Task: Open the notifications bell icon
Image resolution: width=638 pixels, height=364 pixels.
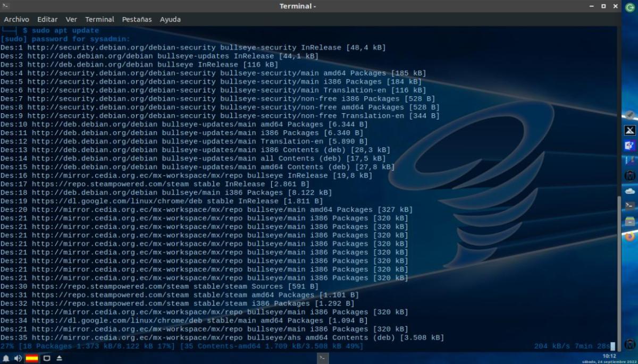Action: coord(6,359)
